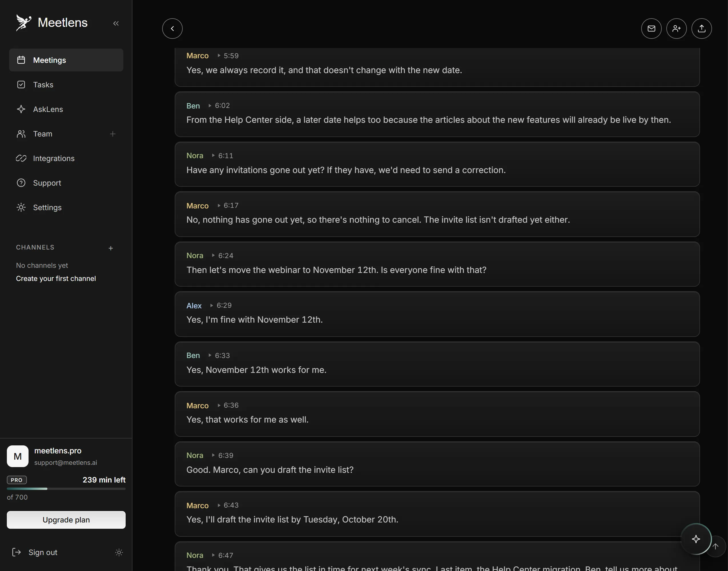Click the M account avatar
The image size is (728, 571).
(18, 456)
